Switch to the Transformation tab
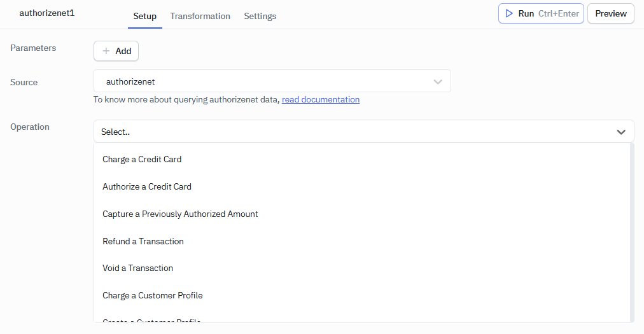The width and height of the screenshot is (644, 334). click(x=200, y=17)
